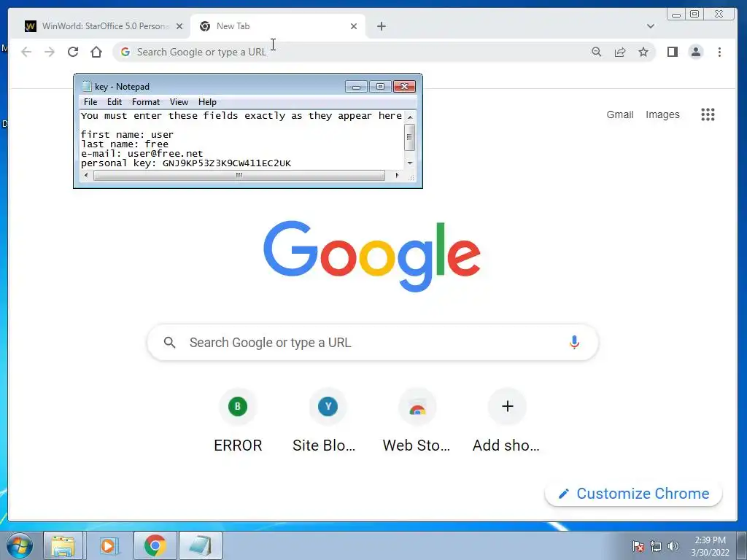747x560 pixels.
Task: Click the 'last name: free' line
Action: [x=124, y=144]
